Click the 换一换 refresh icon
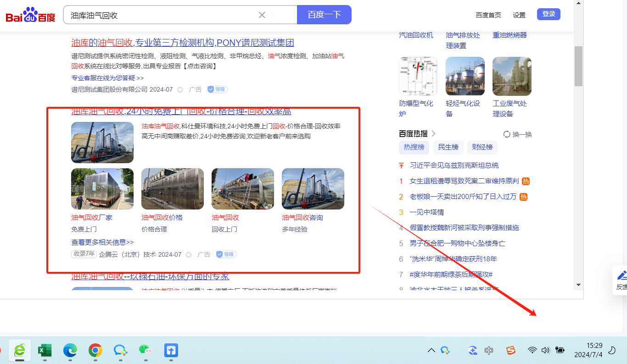This screenshot has height=364, width=627. point(507,134)
